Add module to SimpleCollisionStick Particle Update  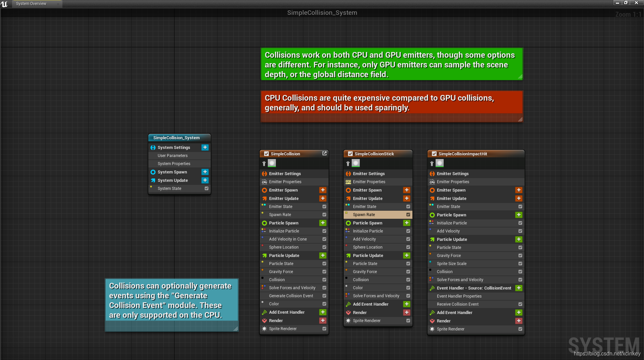pyautogui.click(x=407, y=255)
